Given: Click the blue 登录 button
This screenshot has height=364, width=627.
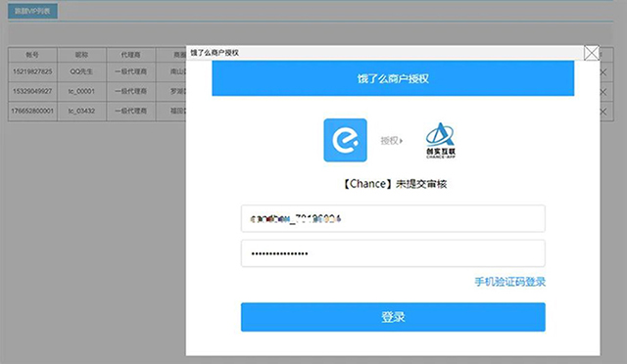Looking at the screenshot, I should 393,317.
